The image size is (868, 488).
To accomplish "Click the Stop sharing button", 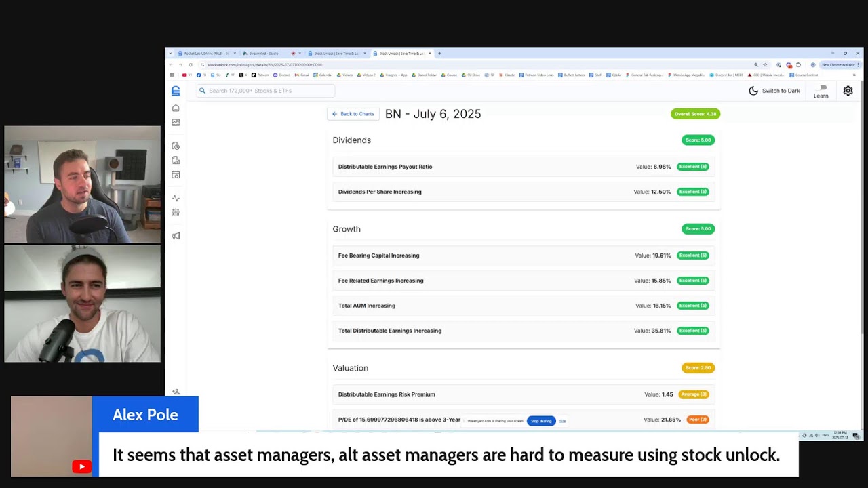I will [x=540, y=421].
